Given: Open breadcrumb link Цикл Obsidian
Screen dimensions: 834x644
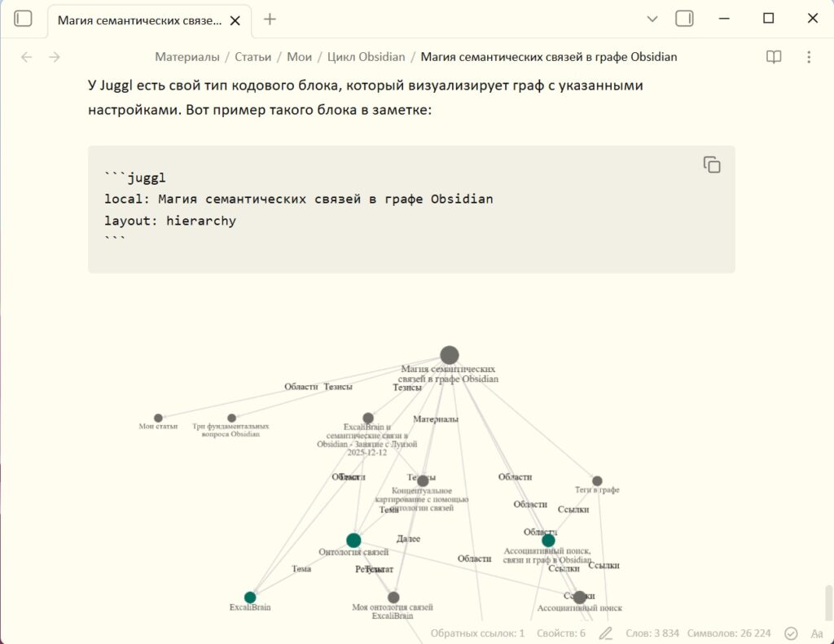Looking at the screenshot, I should pos(366,56).
